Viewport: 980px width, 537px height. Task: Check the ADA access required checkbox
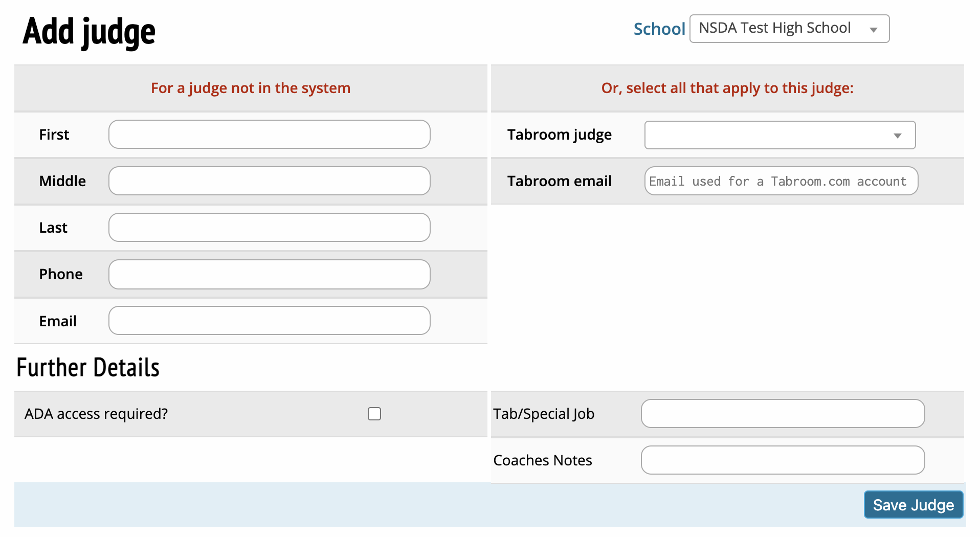pyautogui.click(x=374, y=414)
